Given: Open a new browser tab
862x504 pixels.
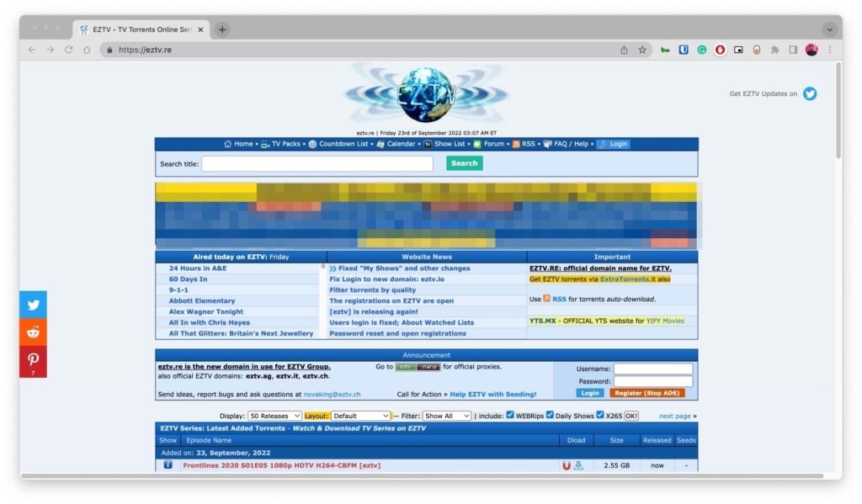Looking at the screenshot, I should 222,29.
